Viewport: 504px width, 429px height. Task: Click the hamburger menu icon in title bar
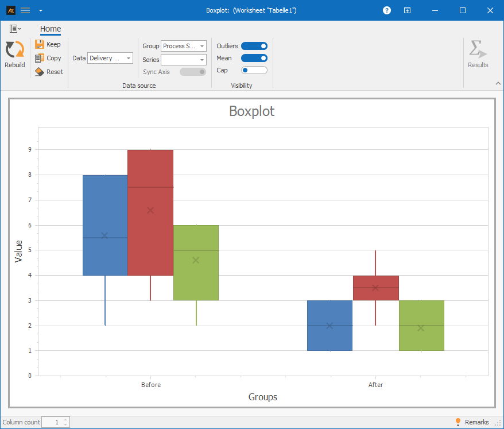point(25,10)
